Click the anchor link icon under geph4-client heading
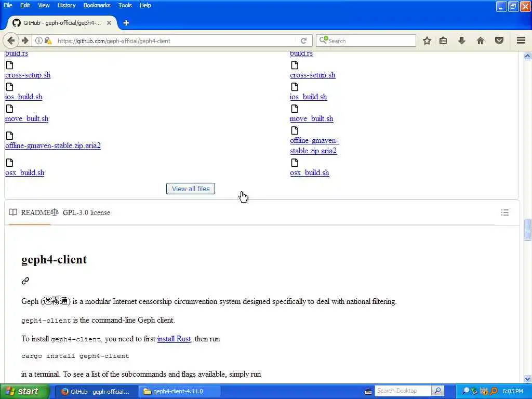 click(x=25, y=281)
